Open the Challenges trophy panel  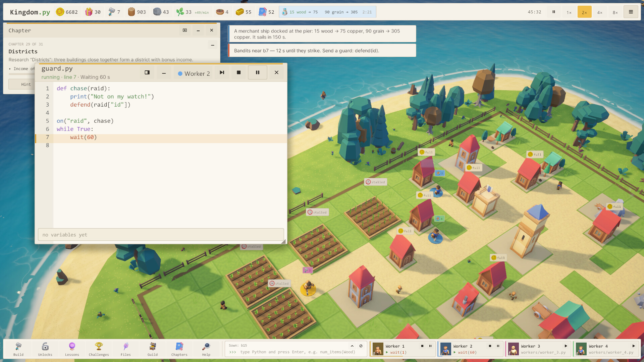[x=99, y=349]
